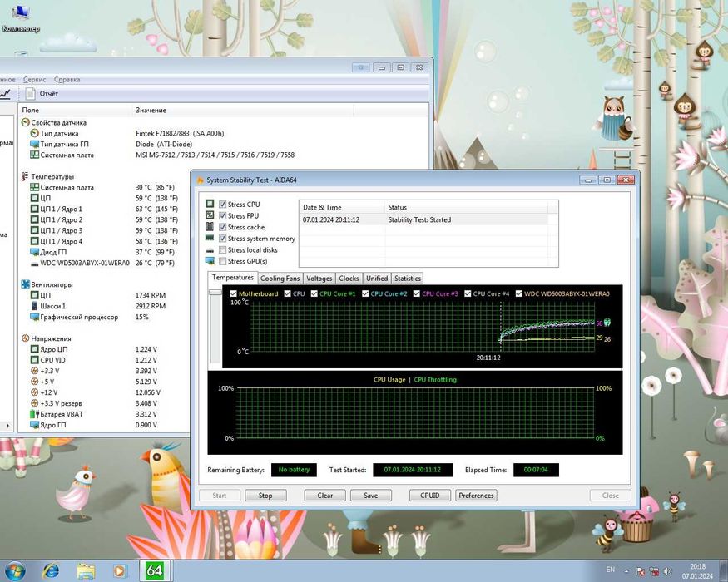Uncheck the CPU Core #1 graph checkbox
Viewport: 728px width, 582px height.
314,293
